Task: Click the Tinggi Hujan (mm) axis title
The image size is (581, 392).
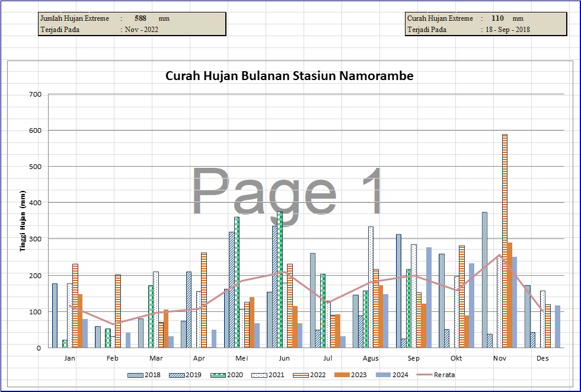Action: (23, 221)
